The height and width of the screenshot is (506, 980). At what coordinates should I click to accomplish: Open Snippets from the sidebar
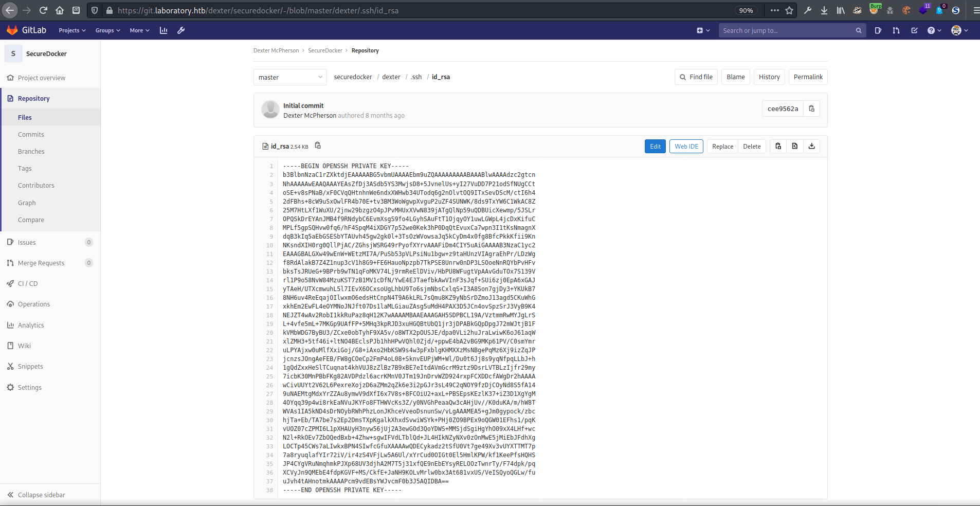[31, 366]
